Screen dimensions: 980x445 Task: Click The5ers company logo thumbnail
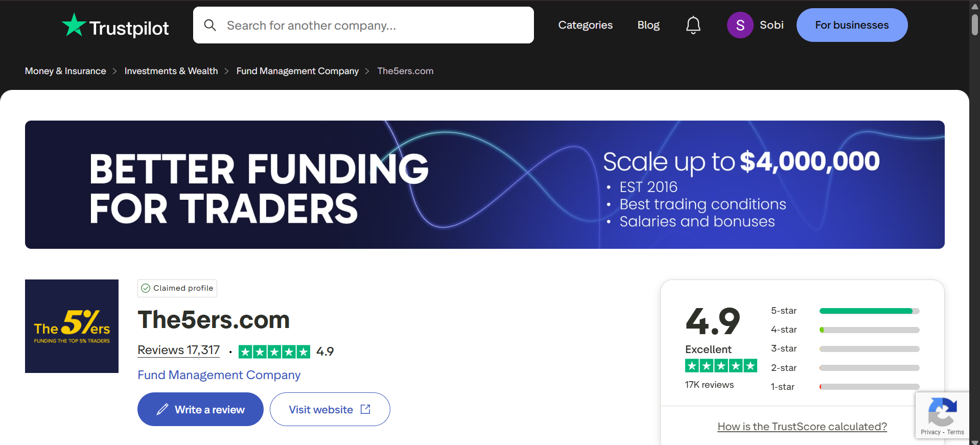click(x=72, y=326)
